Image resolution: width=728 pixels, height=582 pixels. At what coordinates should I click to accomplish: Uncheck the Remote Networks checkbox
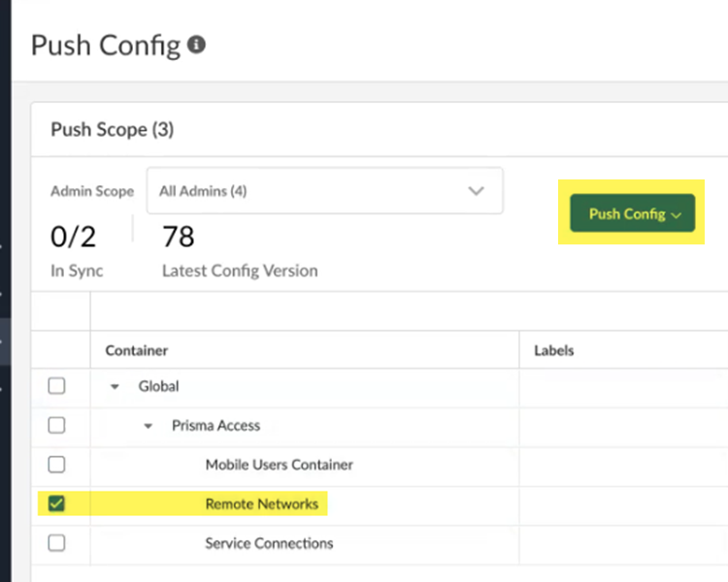[56, 504]
